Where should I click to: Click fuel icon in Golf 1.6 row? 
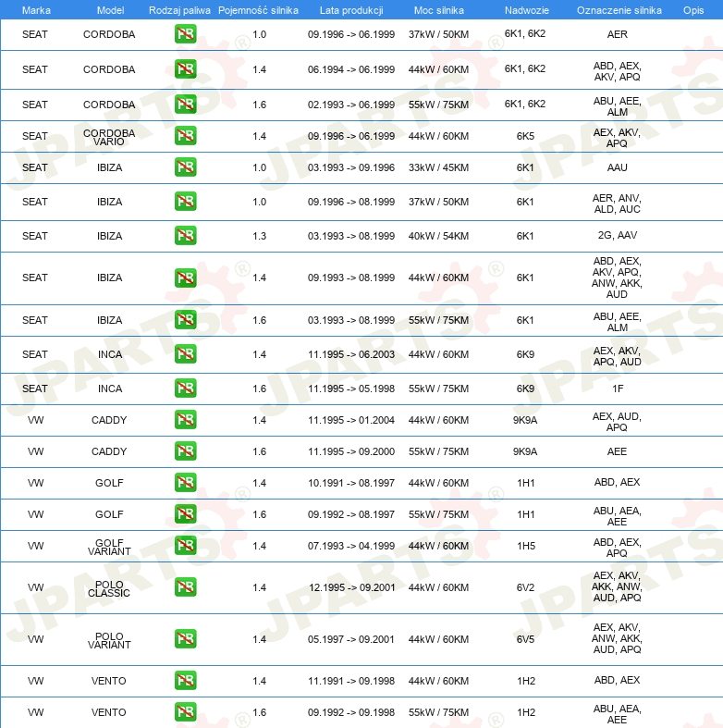pos(186,514)
